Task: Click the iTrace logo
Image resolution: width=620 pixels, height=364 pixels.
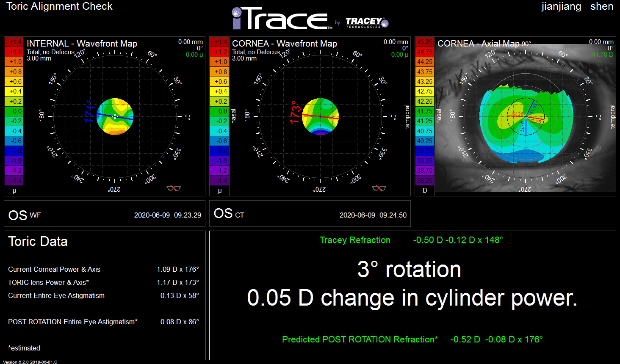Action: (x=282, y=19)
